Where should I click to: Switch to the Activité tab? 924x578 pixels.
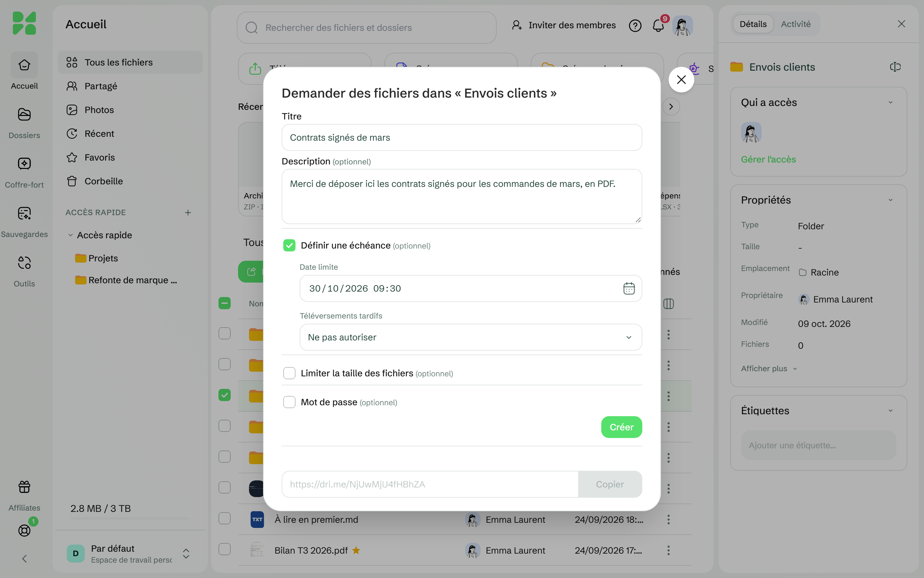[x=796, y=24]
